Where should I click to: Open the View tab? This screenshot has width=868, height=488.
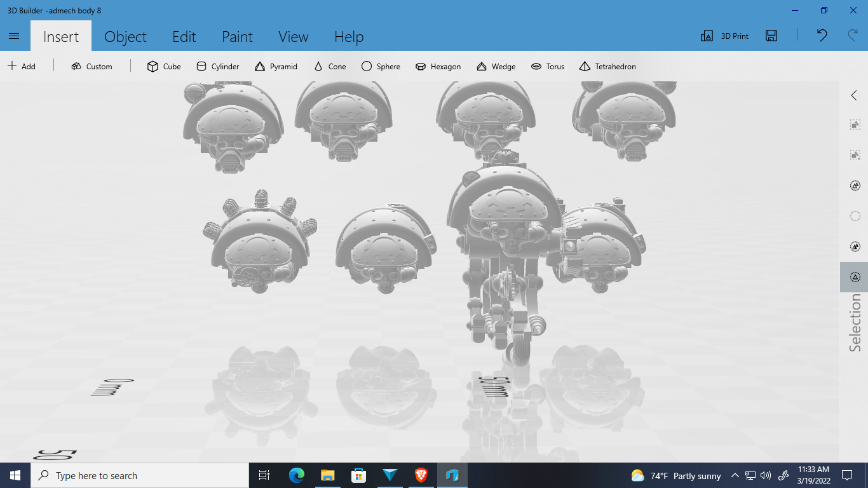point(294,36)
